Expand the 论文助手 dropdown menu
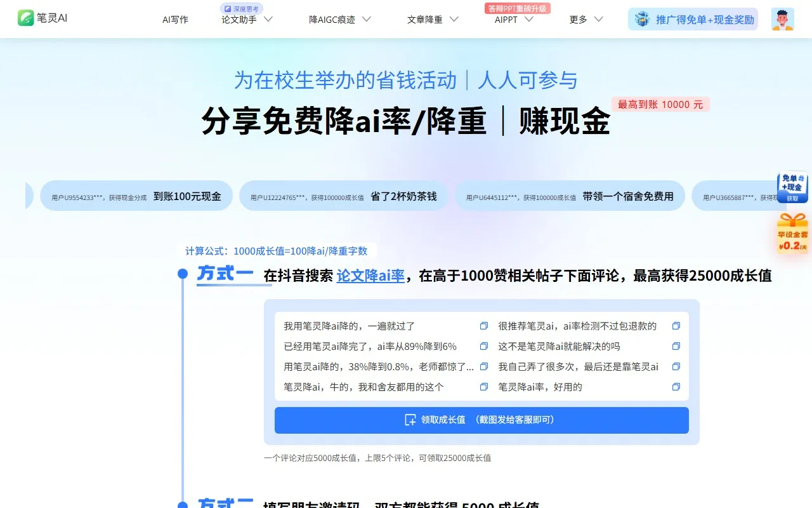This screenshot has height=508, width=812. pyautogui.click(x=246, y=20)
